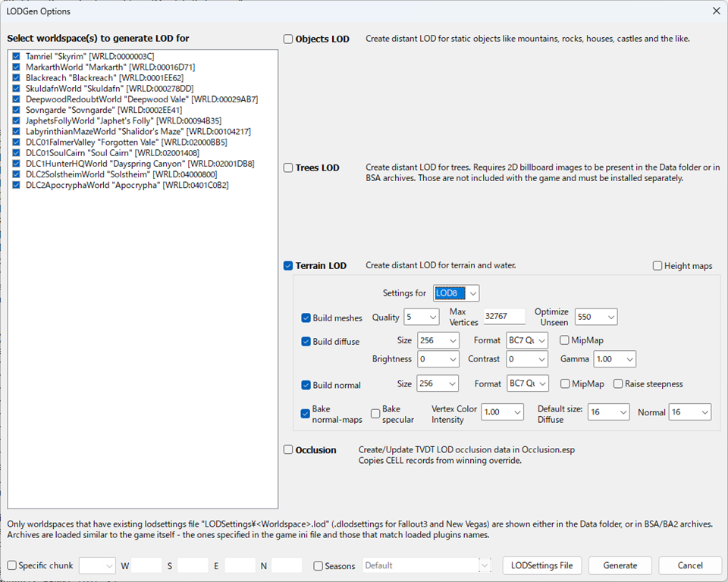Enable MipMap for normal texture

(565, 383)
